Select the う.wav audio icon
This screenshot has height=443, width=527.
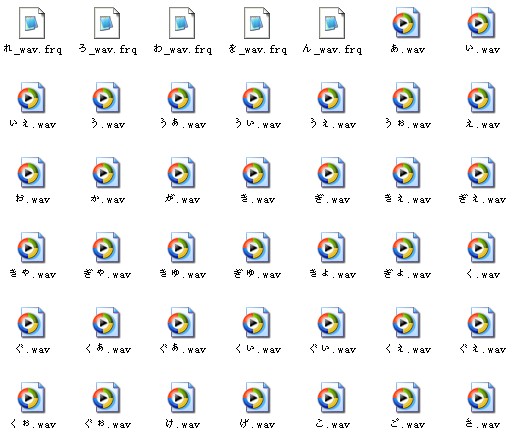pyautogui.click(x=107, y=97)
